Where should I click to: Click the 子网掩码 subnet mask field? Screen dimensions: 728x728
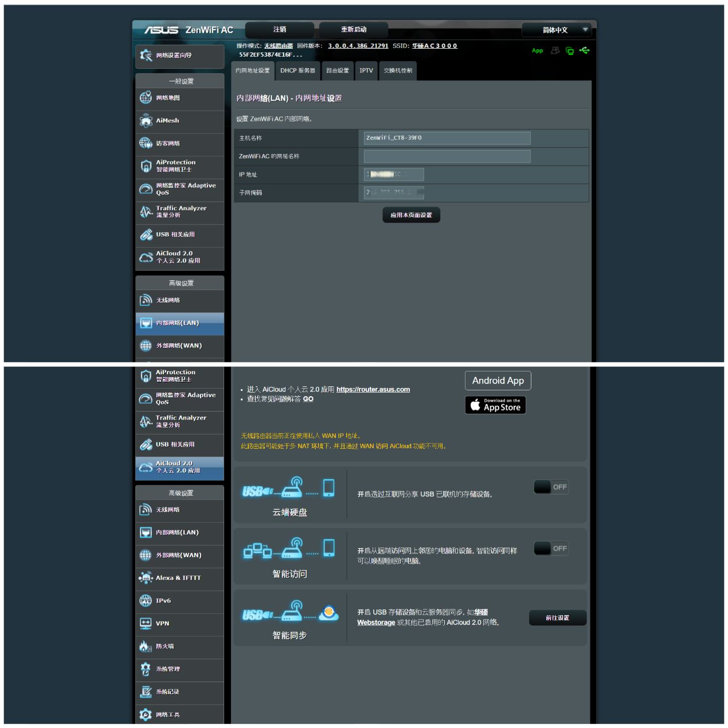(x=394, y=193)
